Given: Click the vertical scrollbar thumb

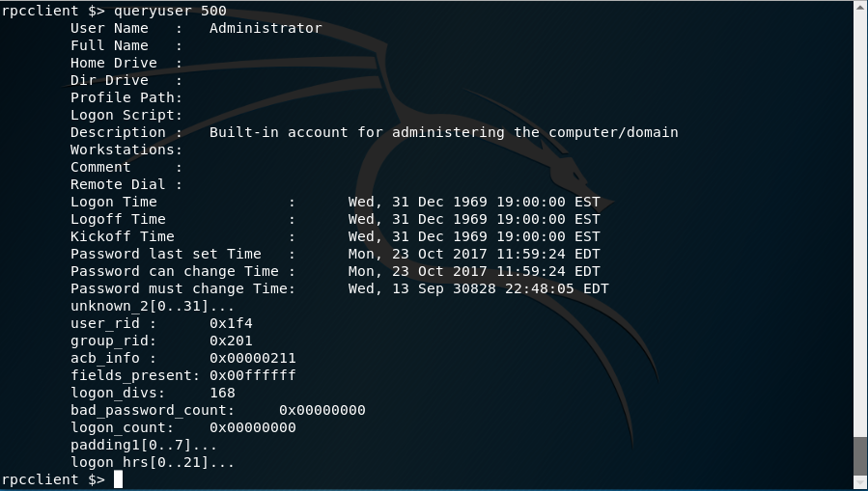Looking at the screenshot, I should click(x=860, y=455).
